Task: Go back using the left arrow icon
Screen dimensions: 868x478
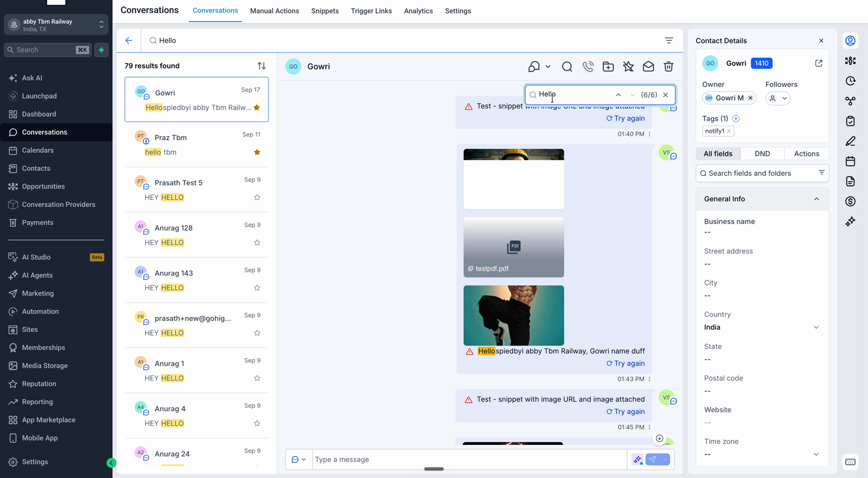Action: (129, 41)
